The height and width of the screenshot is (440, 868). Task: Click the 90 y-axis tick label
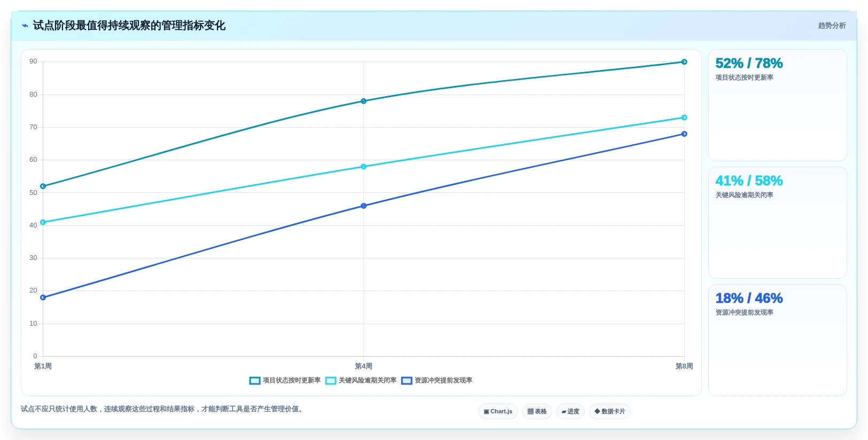click(33, 62)
